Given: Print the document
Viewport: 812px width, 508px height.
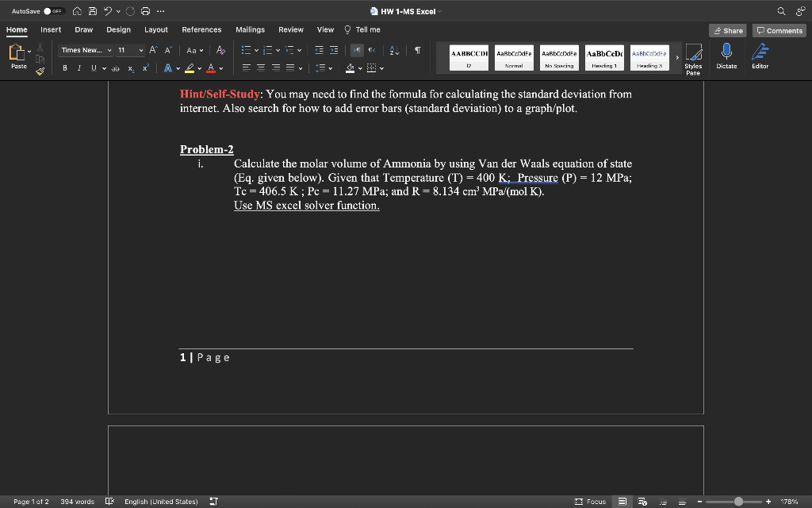Looking at the screenshot, I should [146, 11].
